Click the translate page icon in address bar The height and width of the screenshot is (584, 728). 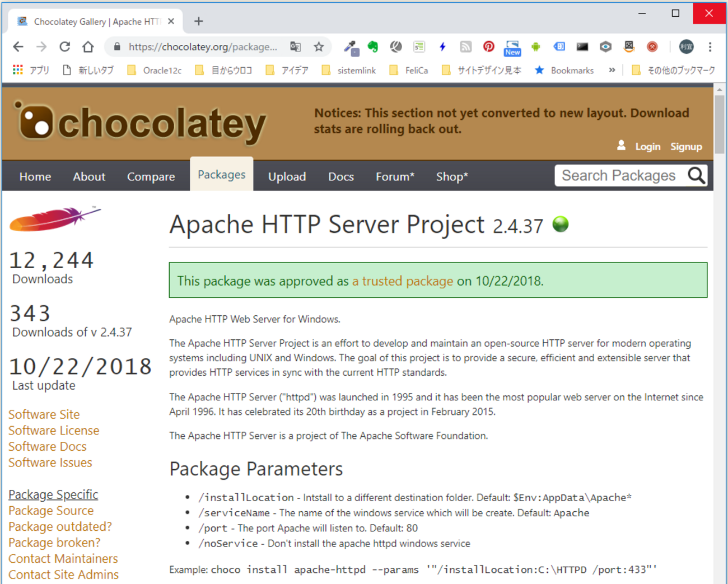click(x=295, y=47)
